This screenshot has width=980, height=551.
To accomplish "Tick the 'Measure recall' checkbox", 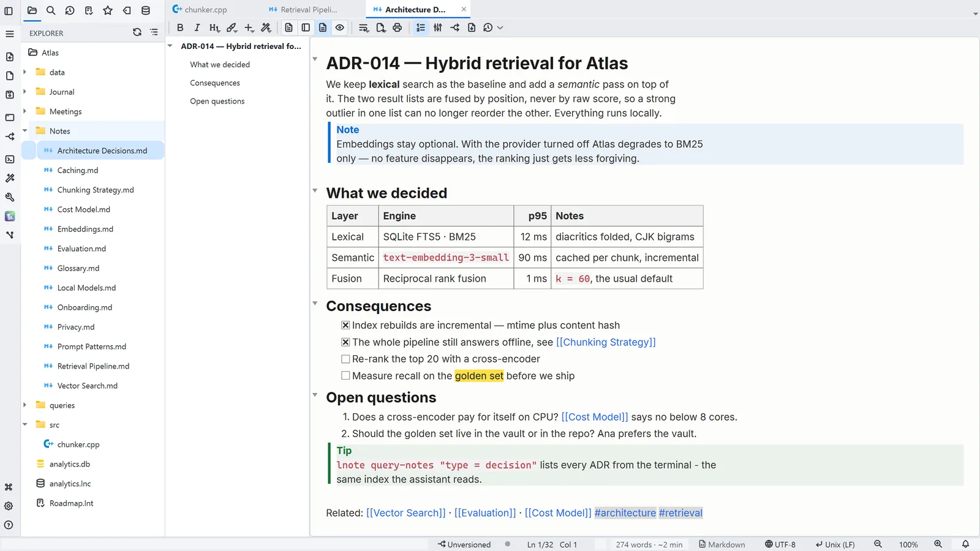I will (345, 376).
